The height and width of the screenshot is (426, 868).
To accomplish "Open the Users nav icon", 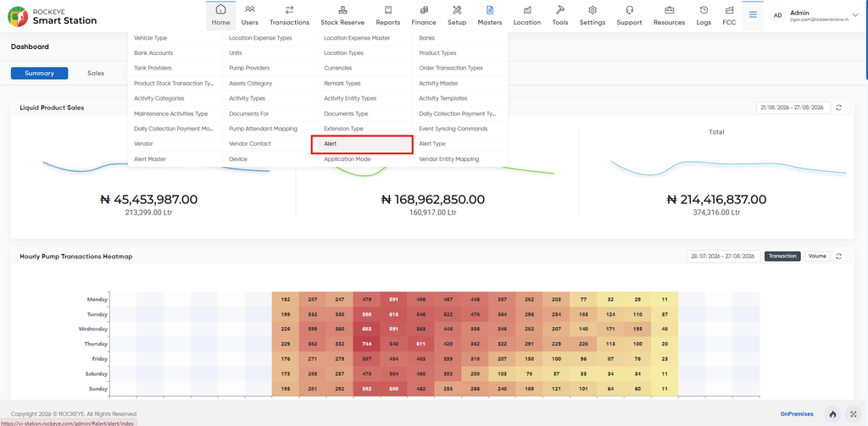I will [250, 10].
